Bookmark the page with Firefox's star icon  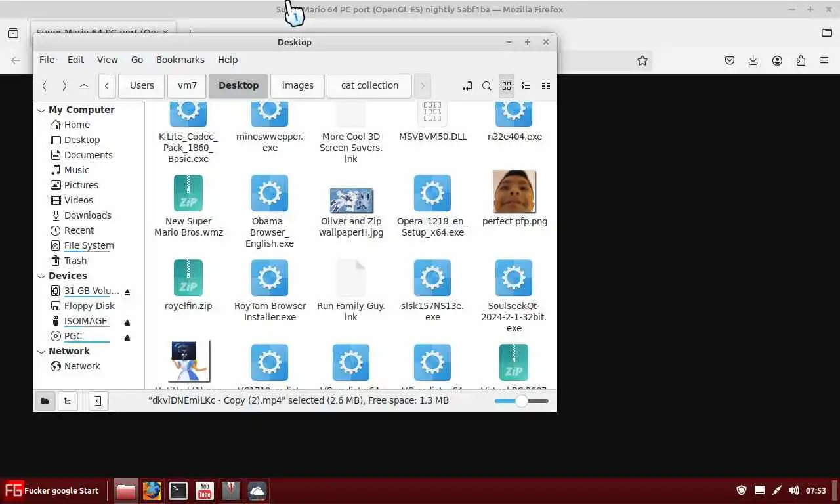click(642, 60)
